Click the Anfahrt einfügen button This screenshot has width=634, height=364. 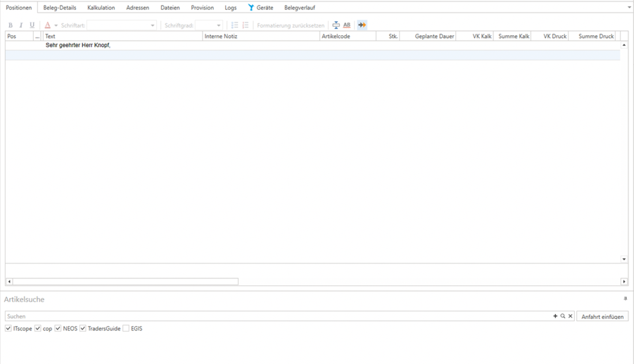point(602,317)
